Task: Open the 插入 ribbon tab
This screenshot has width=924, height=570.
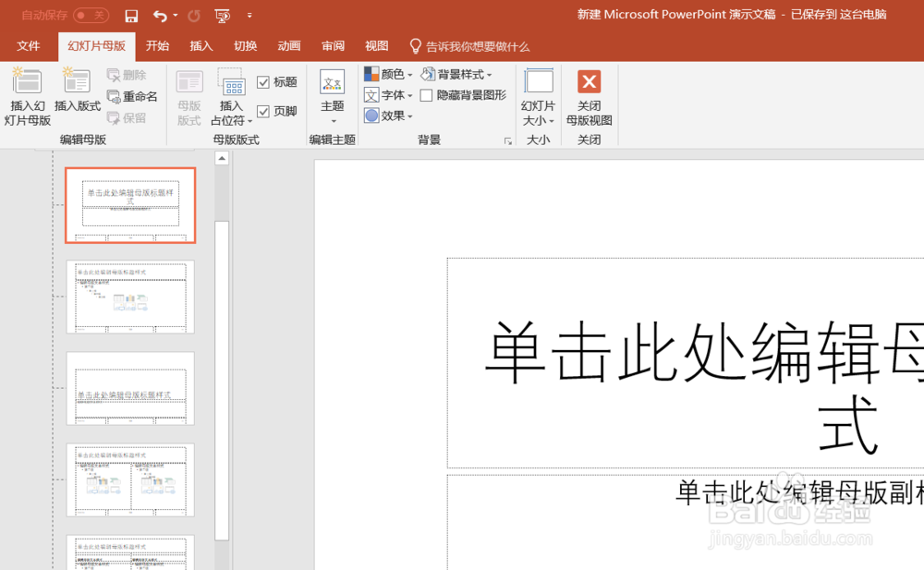Action: (201, 46)
